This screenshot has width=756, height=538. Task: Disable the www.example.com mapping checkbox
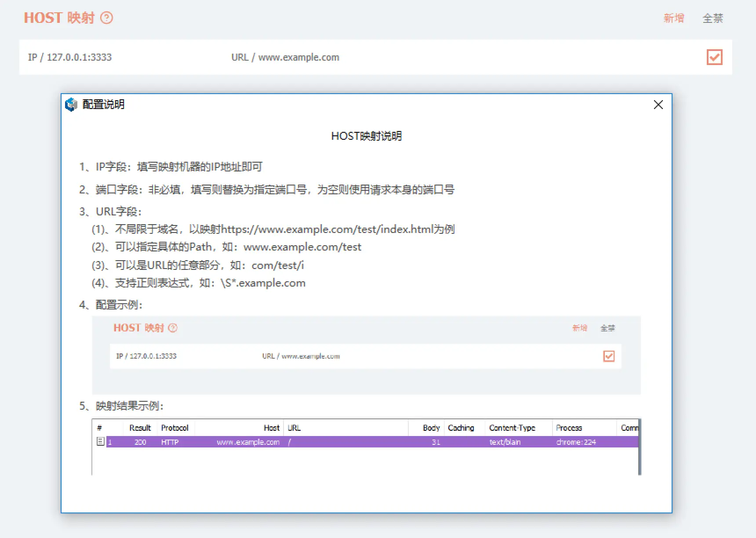click(x=715, y=57)
